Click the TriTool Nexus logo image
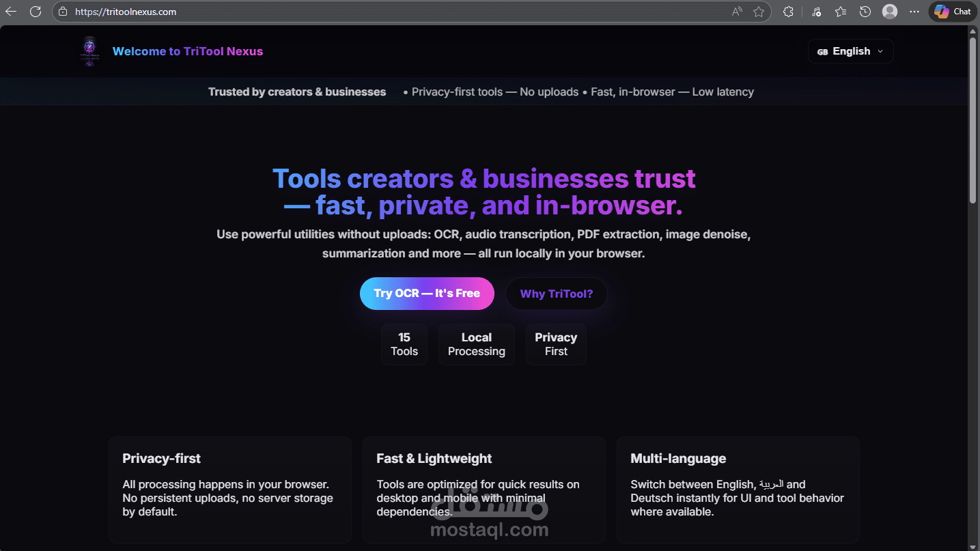 pos(89,51)
